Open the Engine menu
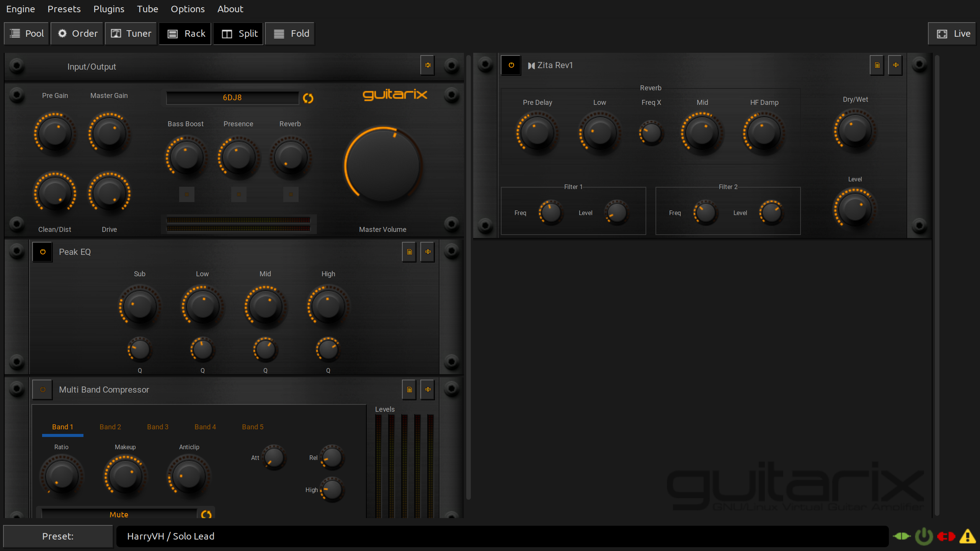 click(21, 9)
